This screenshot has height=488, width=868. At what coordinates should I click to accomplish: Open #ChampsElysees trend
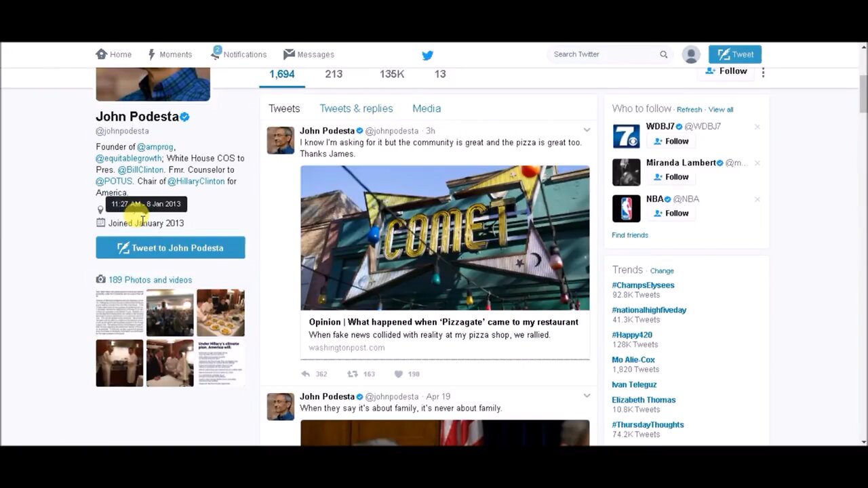(x=643, y=285)
